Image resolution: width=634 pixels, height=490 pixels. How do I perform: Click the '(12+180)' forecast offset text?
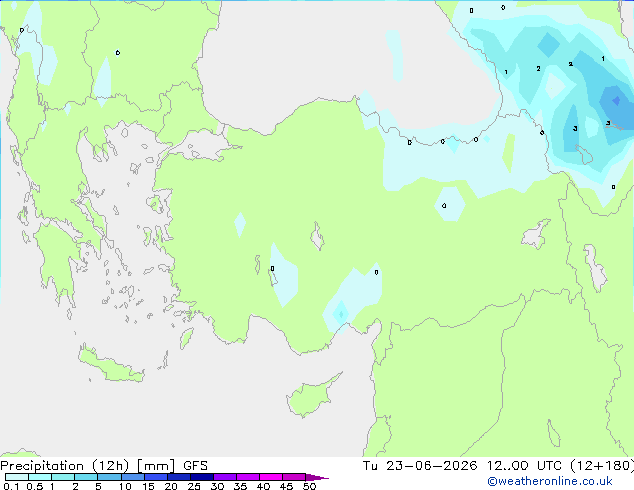click(602, 466)
